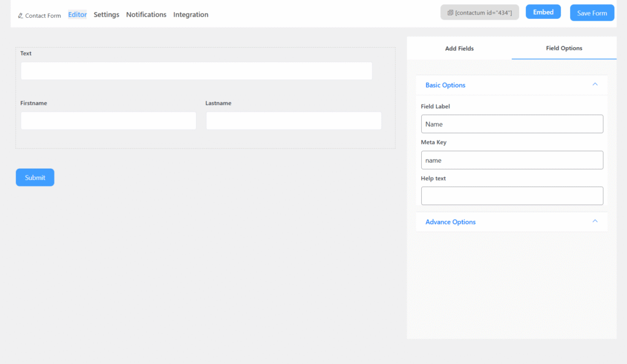Click the Meta Key input field
Viewport: 627px width, 364px height.
pyautogui.click(x=512, y=160)
